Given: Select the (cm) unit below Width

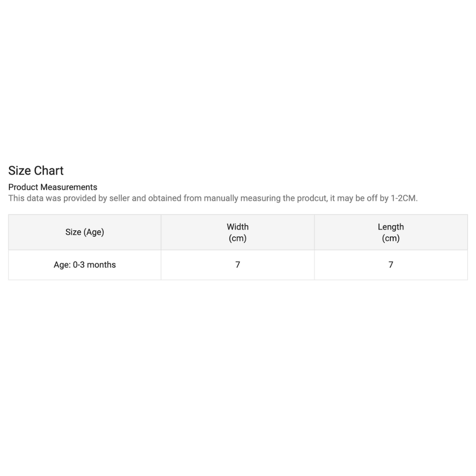Looking at the screenshot, I should [x=238, y=238].
